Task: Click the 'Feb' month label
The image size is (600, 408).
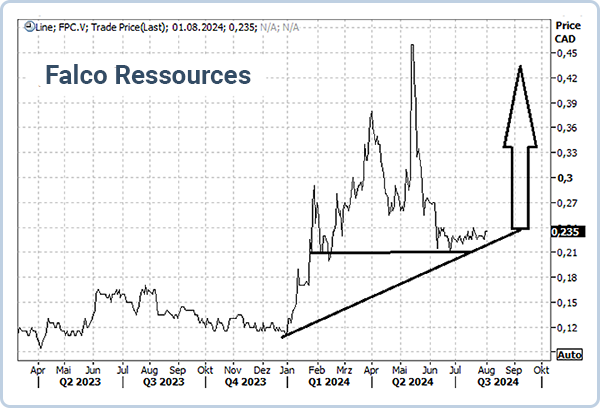Action: click(317, 370)
